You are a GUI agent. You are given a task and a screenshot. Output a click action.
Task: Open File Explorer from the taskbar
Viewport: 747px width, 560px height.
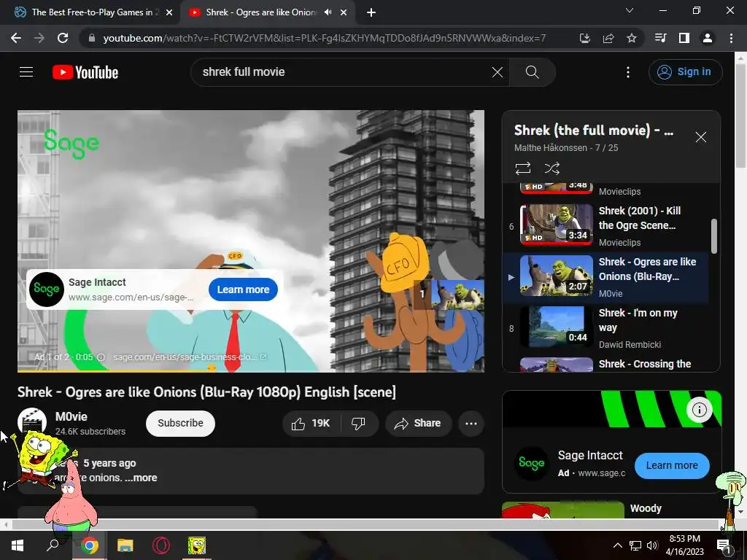click(125, 545)
